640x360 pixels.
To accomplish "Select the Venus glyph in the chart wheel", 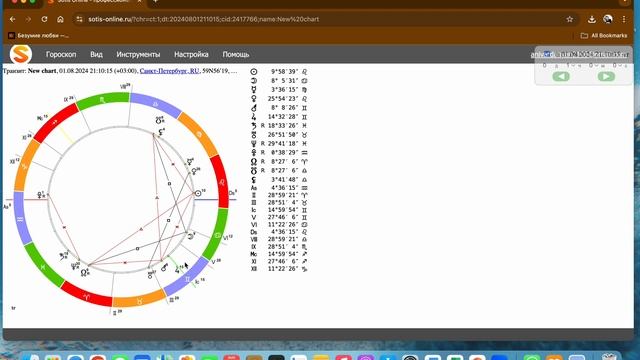I will click(x=194, y=171).
